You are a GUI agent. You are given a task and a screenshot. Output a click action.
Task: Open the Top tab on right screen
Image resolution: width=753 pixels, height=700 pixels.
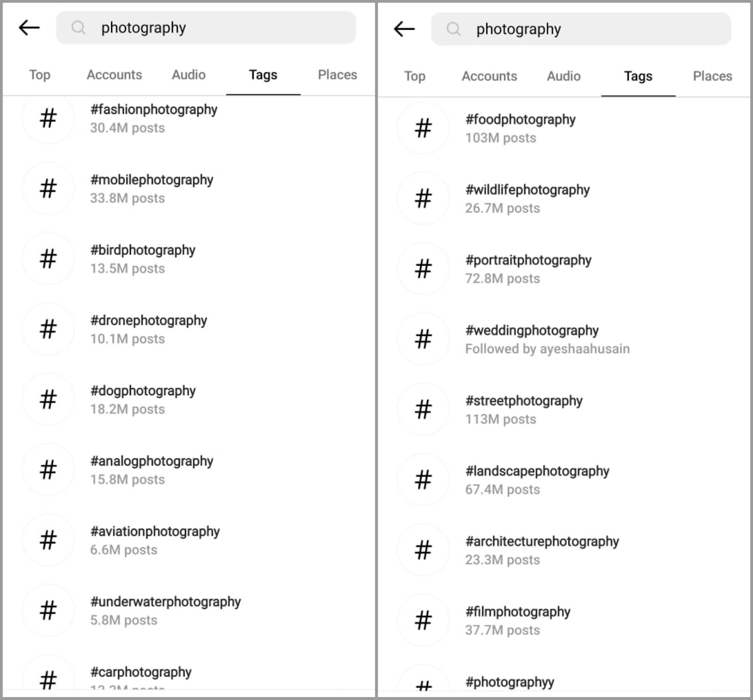[415, 76]
